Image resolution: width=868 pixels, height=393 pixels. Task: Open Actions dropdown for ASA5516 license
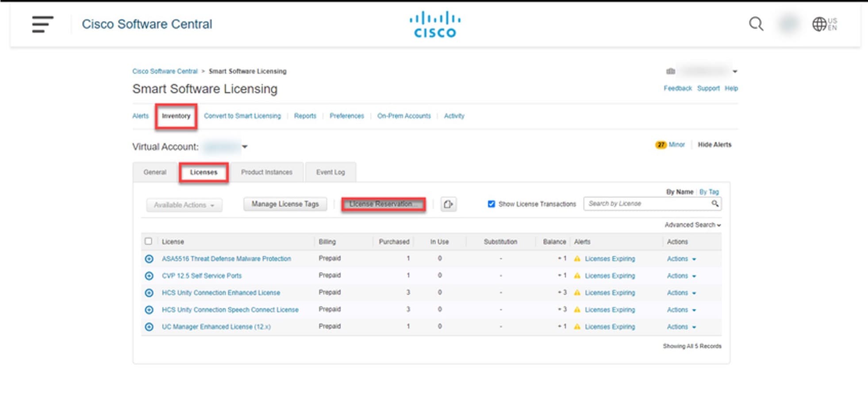pyautogui.click(x=681, y=259)
